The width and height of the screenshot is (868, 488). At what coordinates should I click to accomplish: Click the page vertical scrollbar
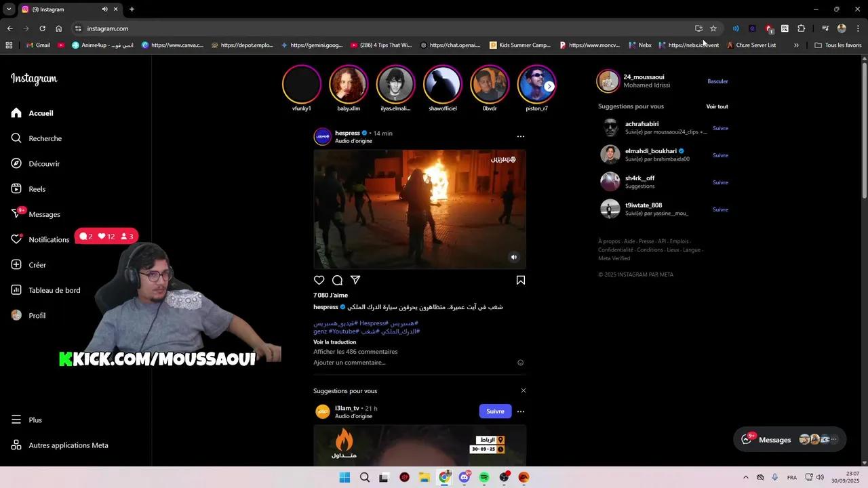[864, 203]
